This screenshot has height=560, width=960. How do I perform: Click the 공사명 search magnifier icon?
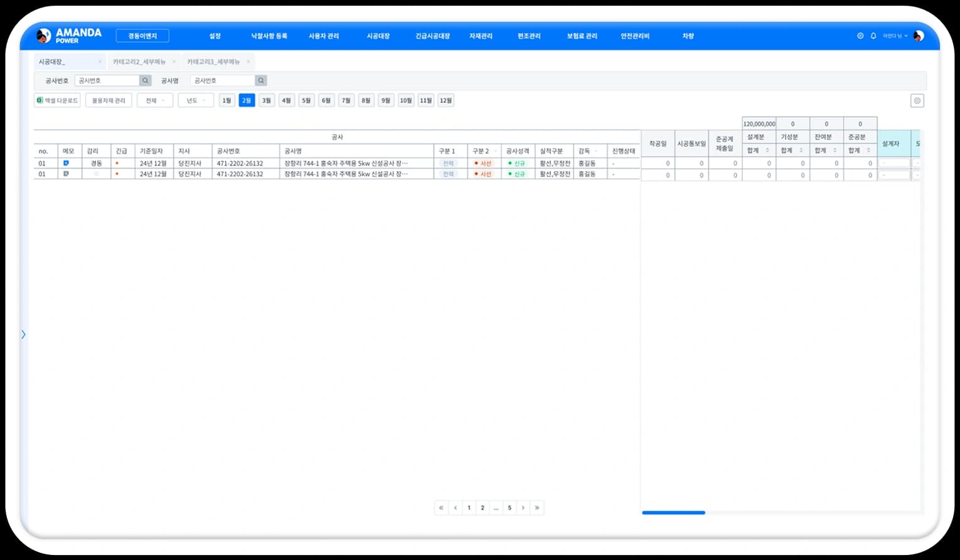[261, 81]
